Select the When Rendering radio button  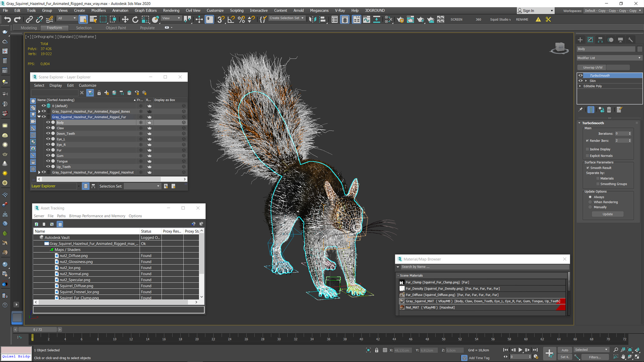[590, 202]
